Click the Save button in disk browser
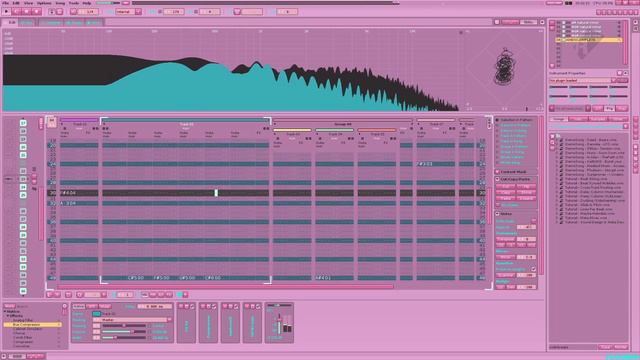 point(605,347)
